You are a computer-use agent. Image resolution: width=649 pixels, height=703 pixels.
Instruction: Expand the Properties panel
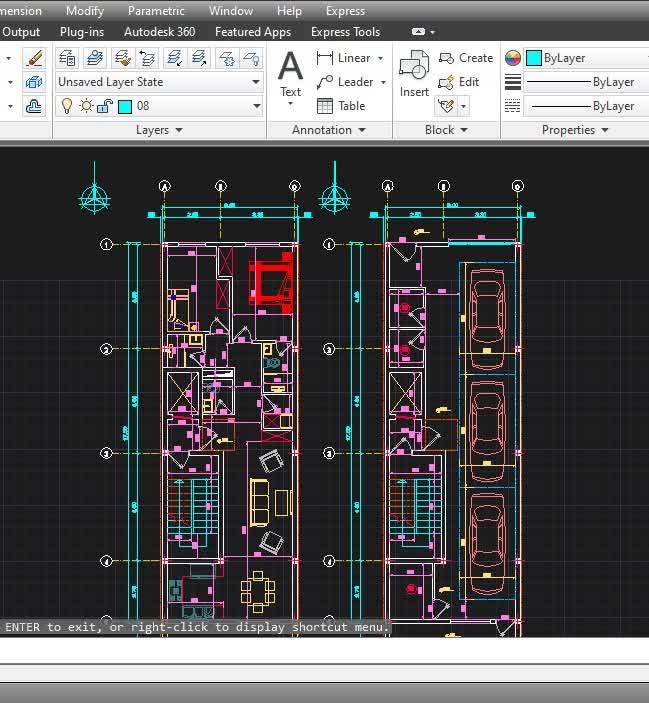tap(575, 130)
